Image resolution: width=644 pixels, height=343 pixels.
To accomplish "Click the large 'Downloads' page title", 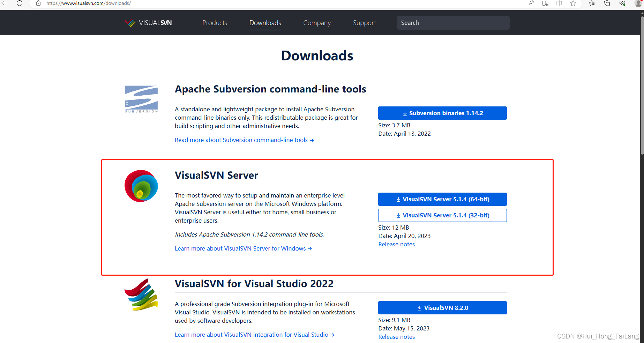I will pos(317,56).
